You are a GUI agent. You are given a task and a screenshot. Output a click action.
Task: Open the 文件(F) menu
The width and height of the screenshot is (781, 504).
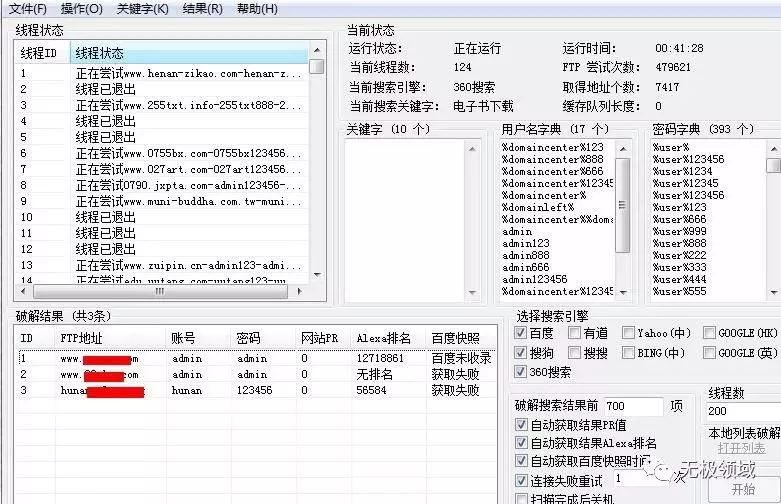tap(27, 8)
